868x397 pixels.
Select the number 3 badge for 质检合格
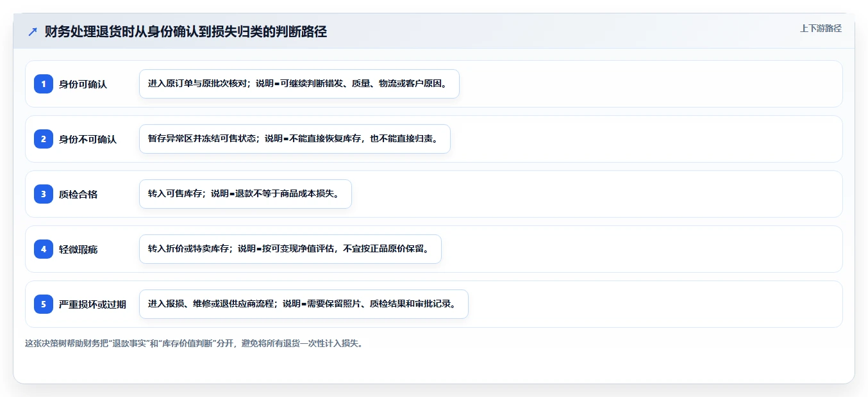44,194
